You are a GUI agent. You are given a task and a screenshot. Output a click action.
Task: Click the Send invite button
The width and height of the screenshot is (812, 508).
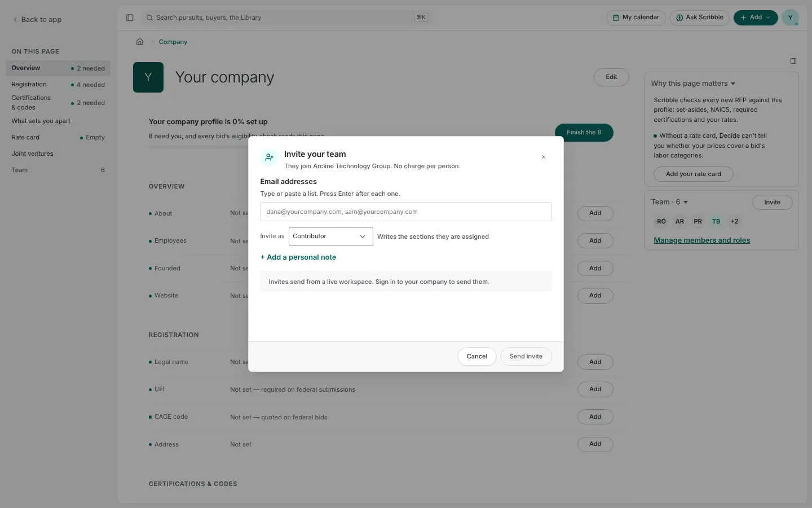[x=526, y=356]
